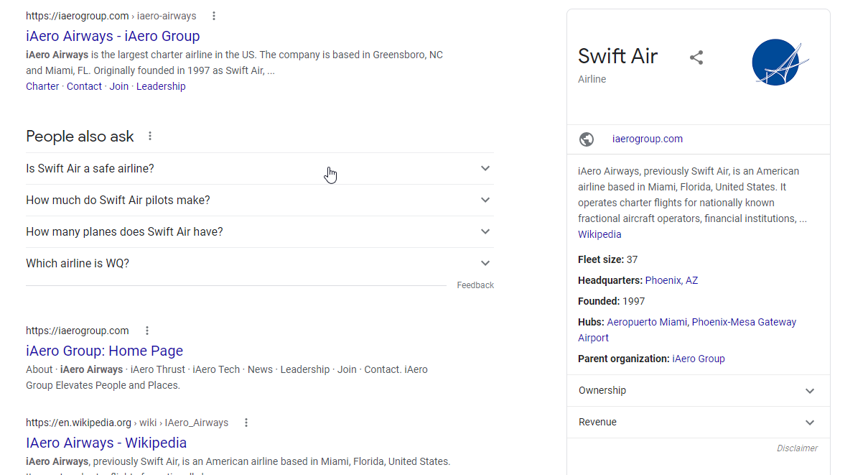
Task: Click the https://iaerogroup.com › iaero-airways breadcrumb
Action: point(111,16)
